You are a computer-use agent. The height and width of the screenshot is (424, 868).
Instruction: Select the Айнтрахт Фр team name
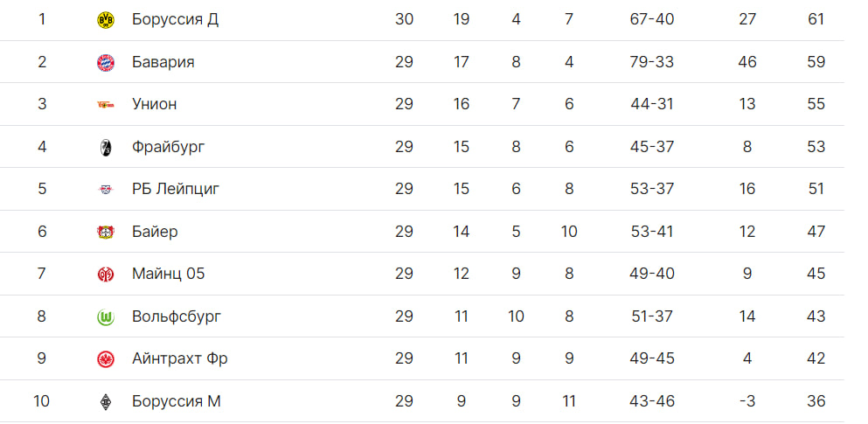(x=180, y=358)
